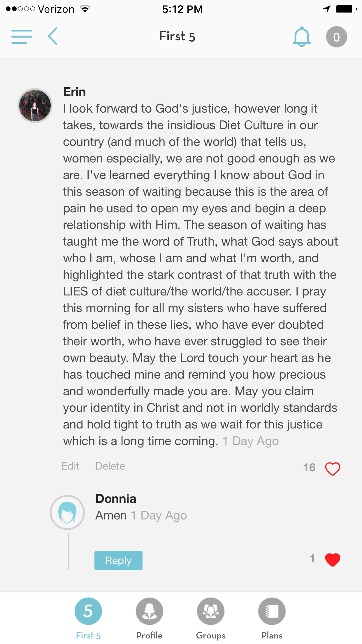Delete Erin's comment
This screenshot has width=362, height=644.
coord(110,466)
